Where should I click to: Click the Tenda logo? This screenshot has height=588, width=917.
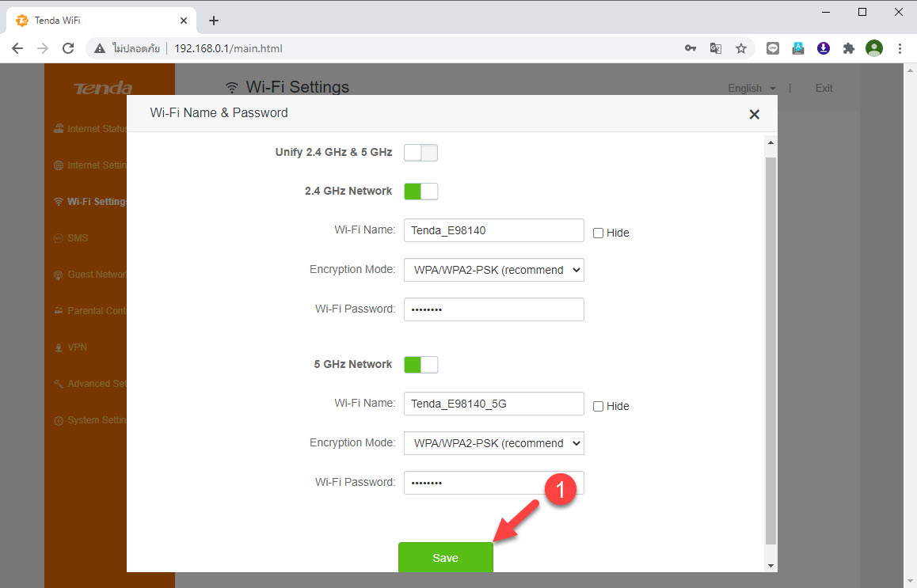tap(103, 89)
